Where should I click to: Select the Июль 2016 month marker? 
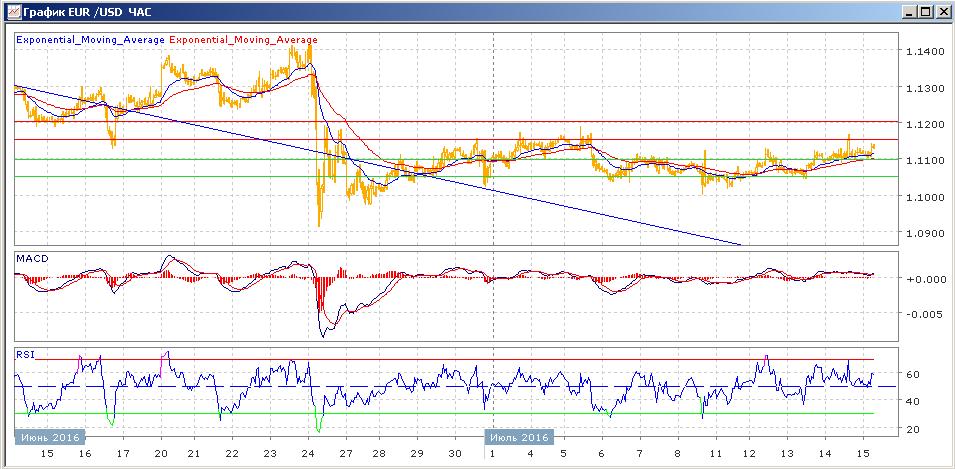519,437
